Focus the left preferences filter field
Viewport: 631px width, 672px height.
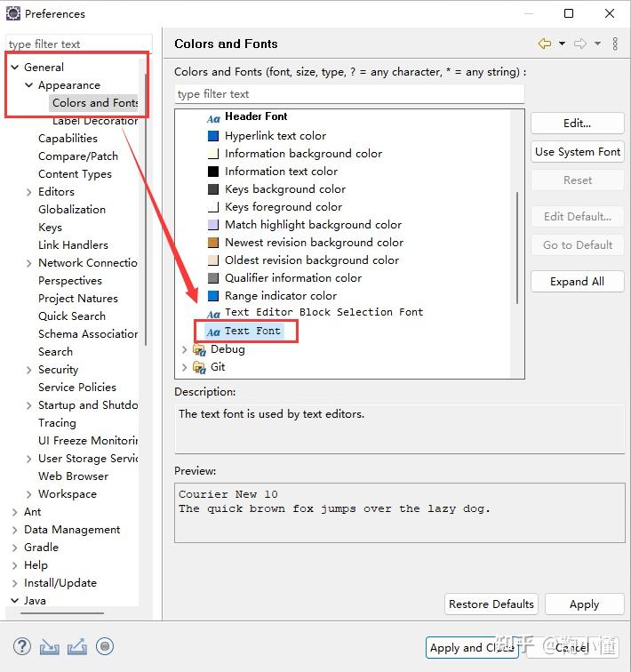pyautogui.click(x=79, y=44)
